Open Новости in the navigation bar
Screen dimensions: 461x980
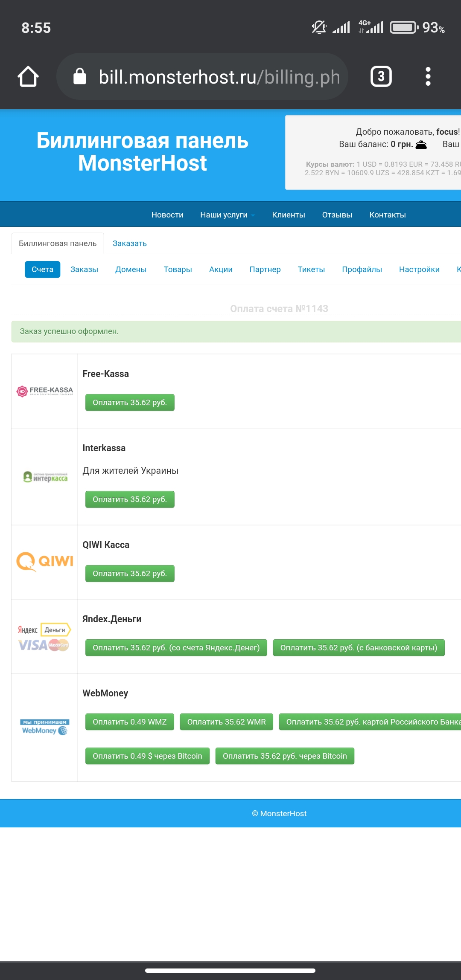point(167,215)
